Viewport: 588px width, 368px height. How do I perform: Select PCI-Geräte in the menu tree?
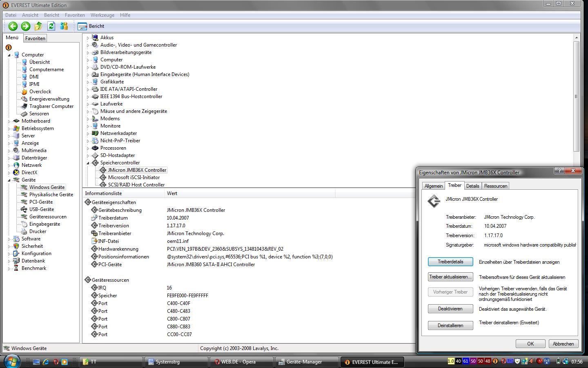pyautogui.click(x=41, y=202)
